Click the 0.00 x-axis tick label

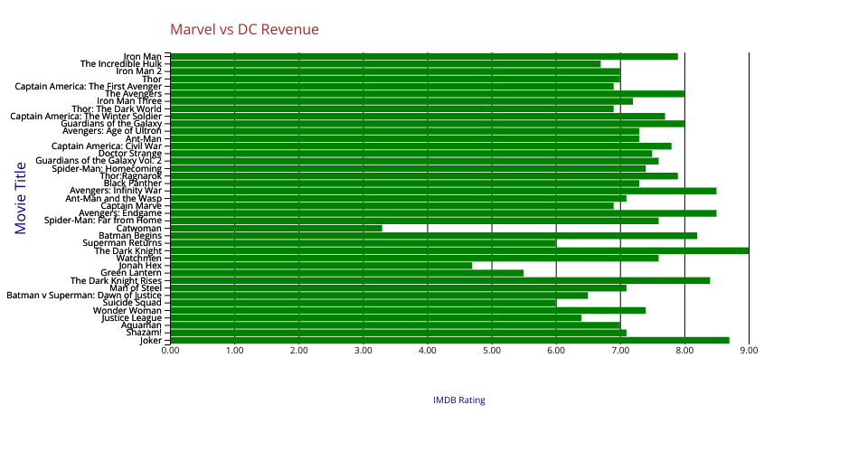tap(171, 351)
